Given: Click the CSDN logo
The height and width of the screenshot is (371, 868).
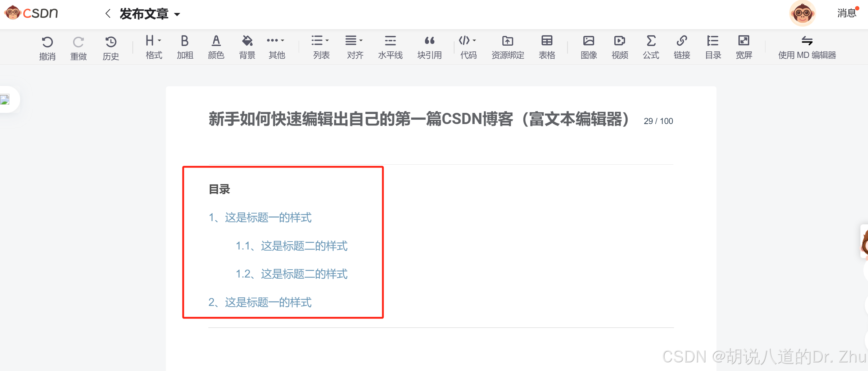Looking at the screenshot, I should [x=31, y=13].
